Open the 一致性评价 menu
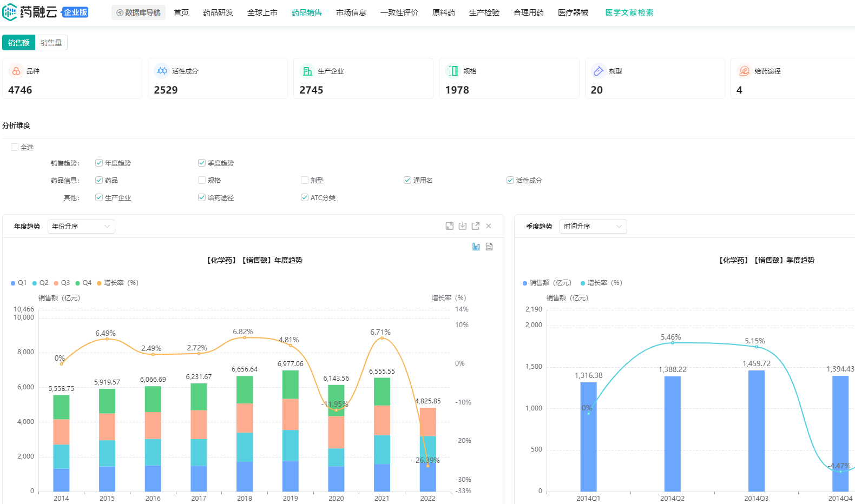 pos(399,12)
